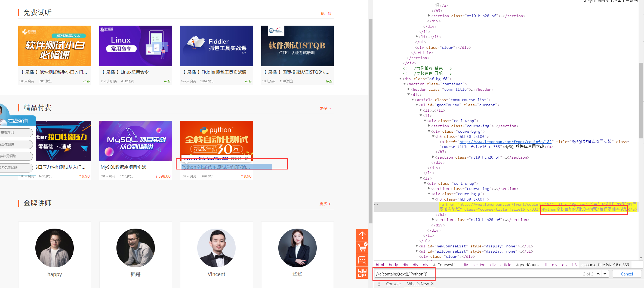The image size is (644, 288).
Task: Go to next search match arrow
Action: point(605,274)
